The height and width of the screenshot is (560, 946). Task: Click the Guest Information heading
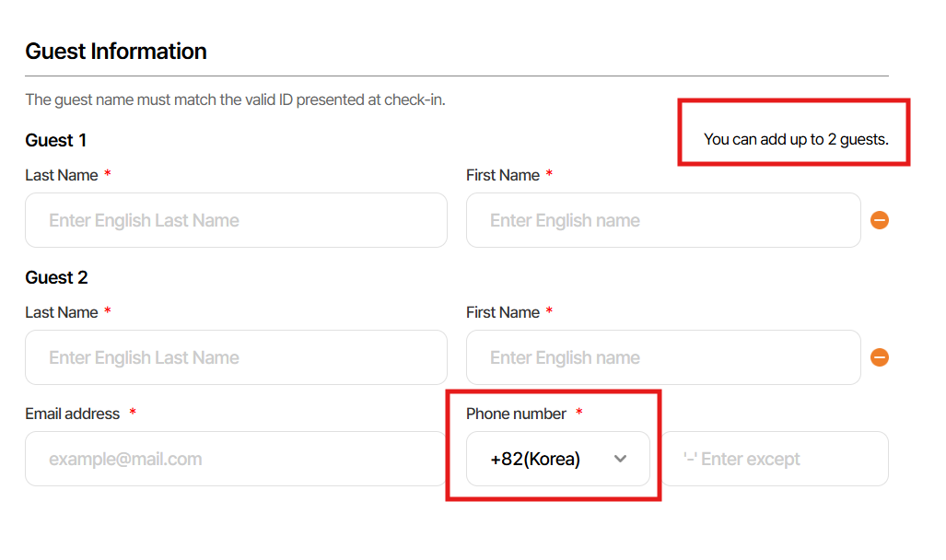click(x=116, y=52)
